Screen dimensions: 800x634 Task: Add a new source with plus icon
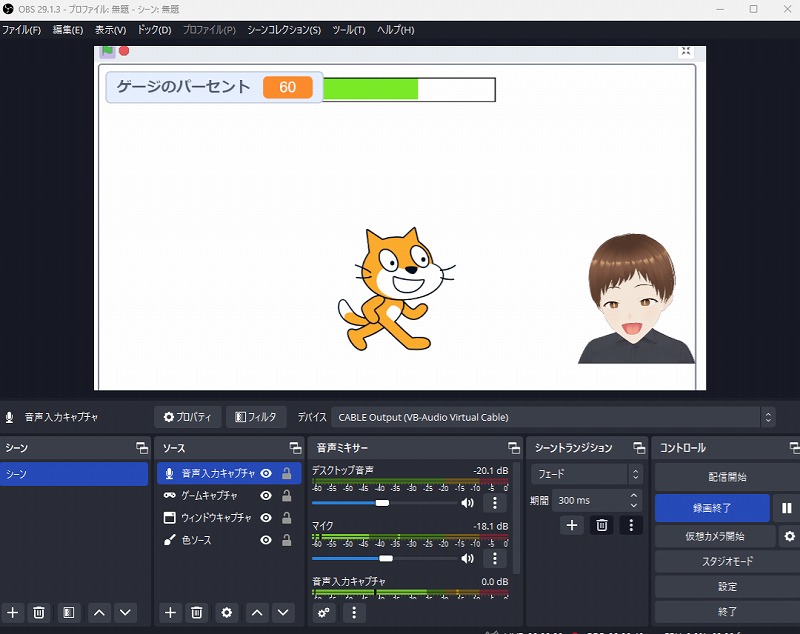(170, 612)
